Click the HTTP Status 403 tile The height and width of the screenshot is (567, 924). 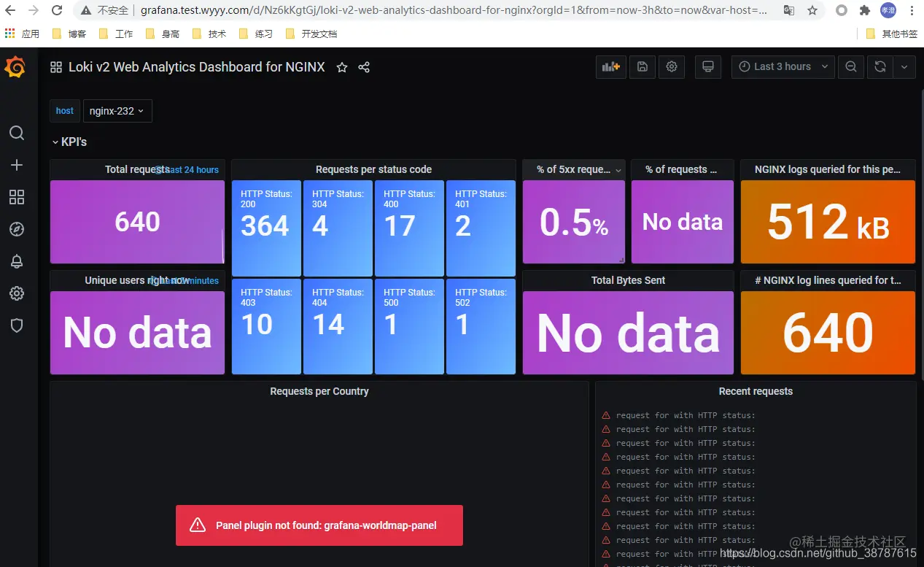point(266,327)
